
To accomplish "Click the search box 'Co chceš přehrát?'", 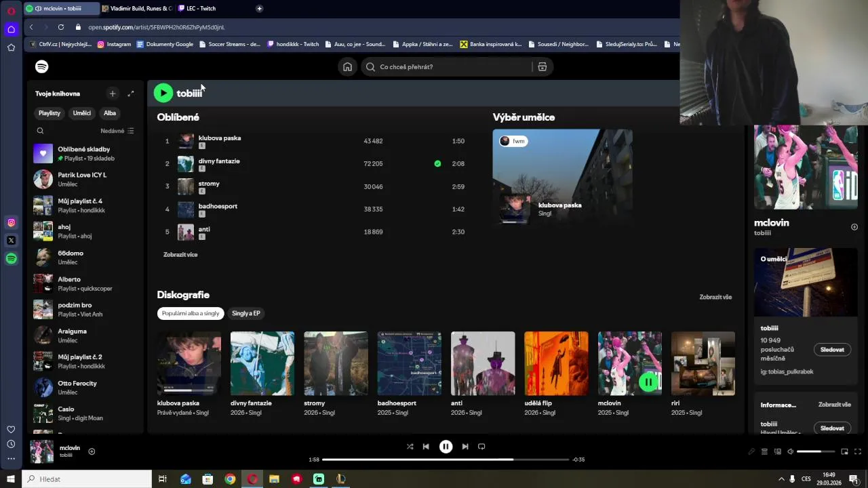I will (x=448, y=66).
